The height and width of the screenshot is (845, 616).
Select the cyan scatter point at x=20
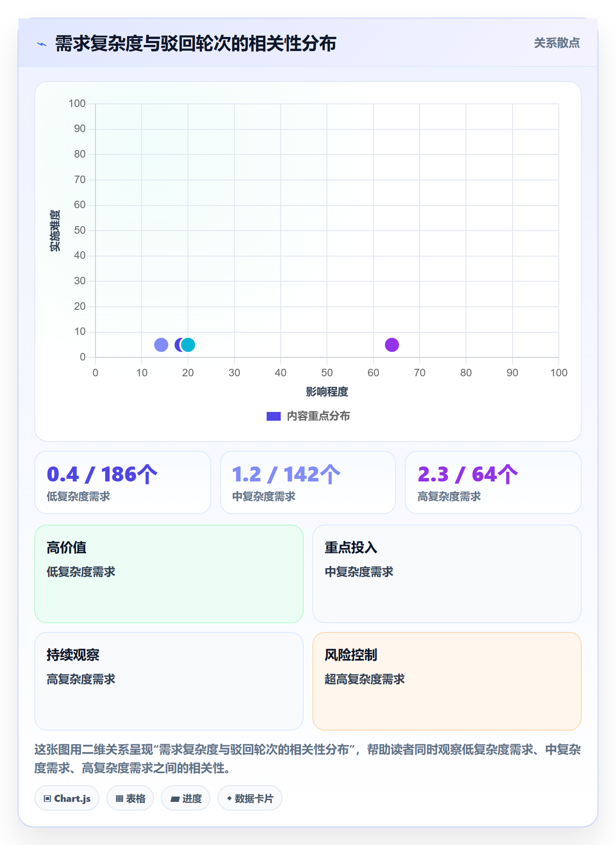tap(188, 345)
